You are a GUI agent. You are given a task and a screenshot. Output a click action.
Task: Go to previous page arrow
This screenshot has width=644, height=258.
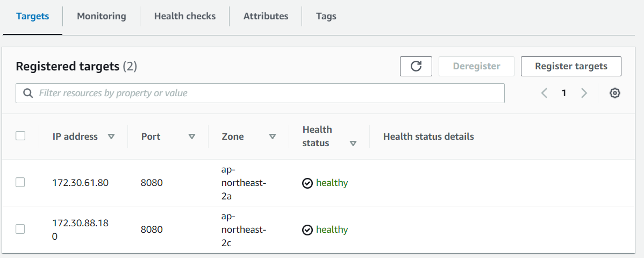point(544,93)
